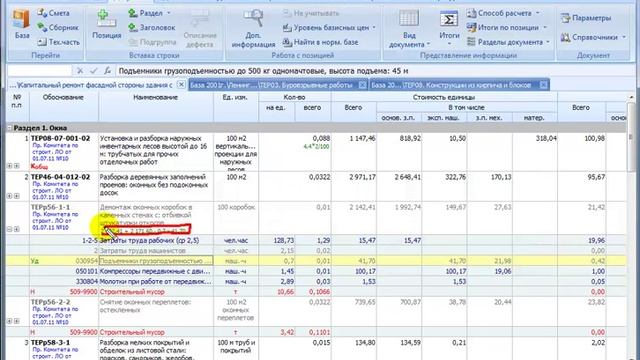Open Доп. информация

pos(253,29)
